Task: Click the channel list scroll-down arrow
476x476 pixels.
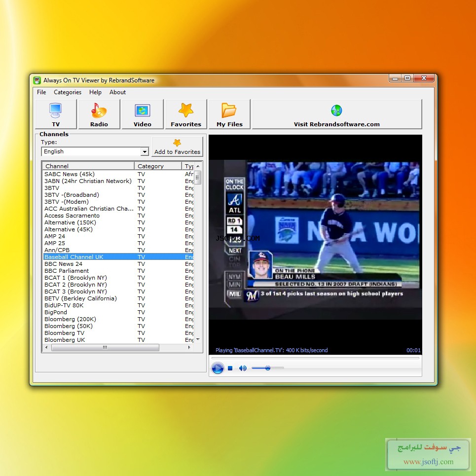Action: (x=198, y=339)
